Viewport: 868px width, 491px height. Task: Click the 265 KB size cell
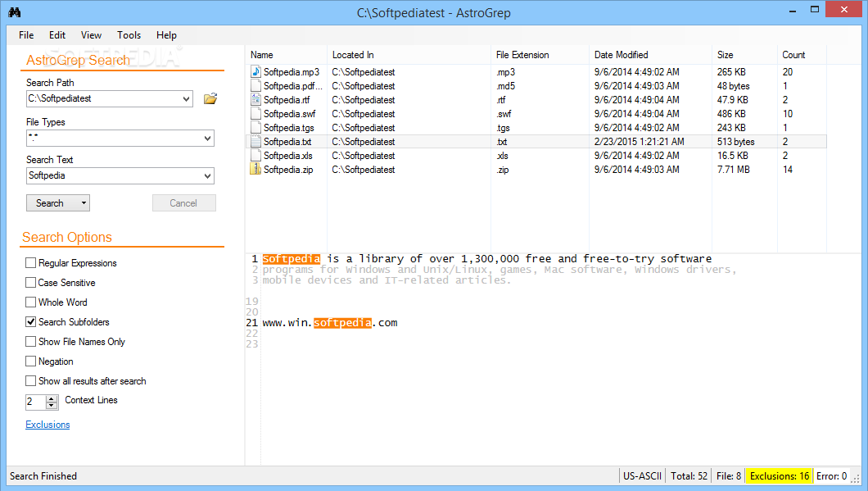731,72
